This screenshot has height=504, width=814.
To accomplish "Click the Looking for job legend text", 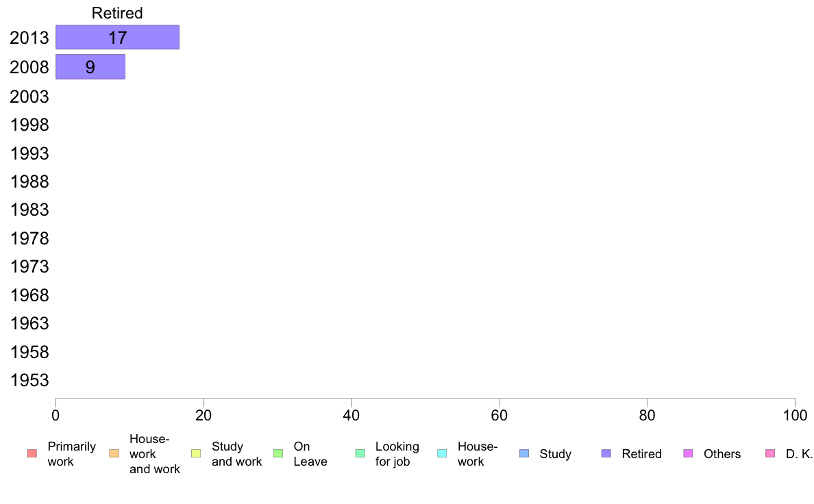I will (397, 454).
